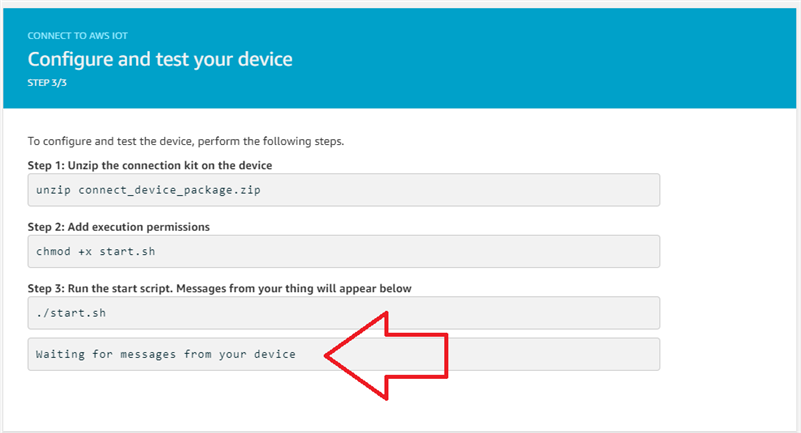Click the word chmod in the second command
The width and height of the screenshot is (801, 433).
pos(52,251)
